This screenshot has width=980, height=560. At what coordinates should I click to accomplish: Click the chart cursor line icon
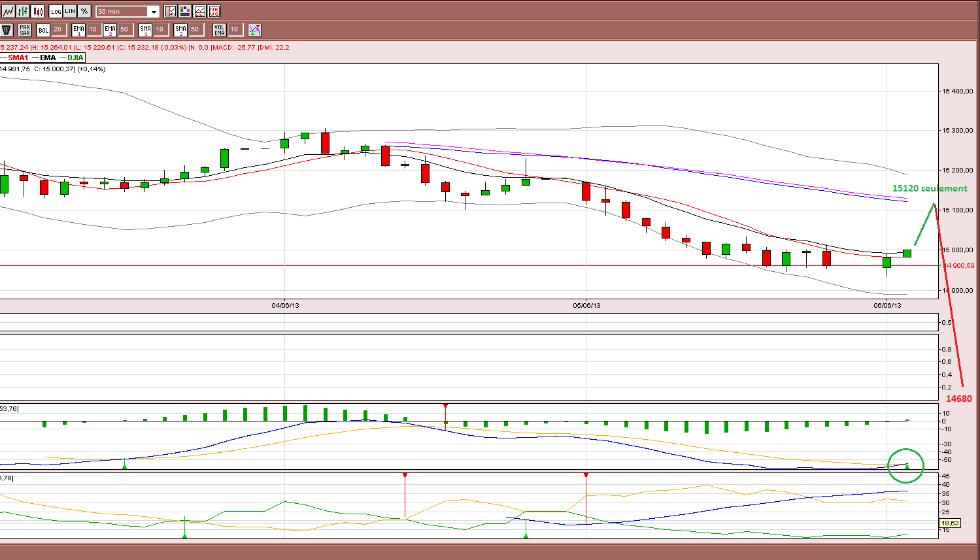(171, 11)
